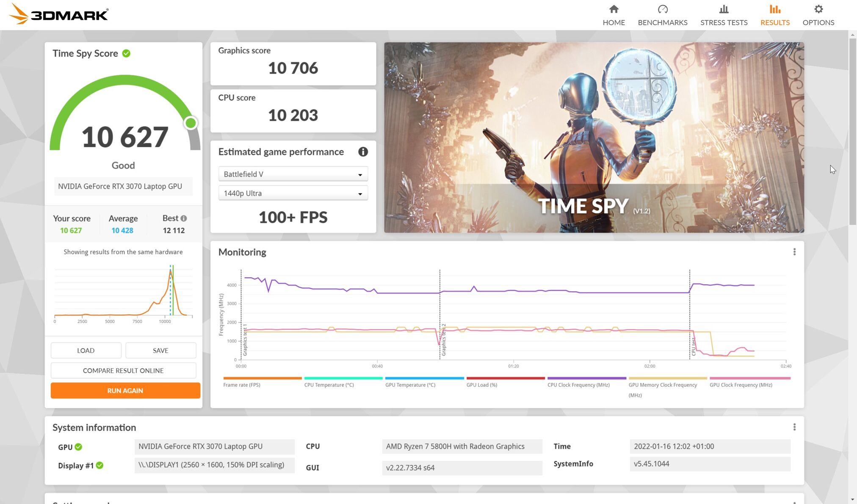Screen dimensions: 857x504
Task: Expand the Battlefield V game dropdown
Action: tap(293, 174)
